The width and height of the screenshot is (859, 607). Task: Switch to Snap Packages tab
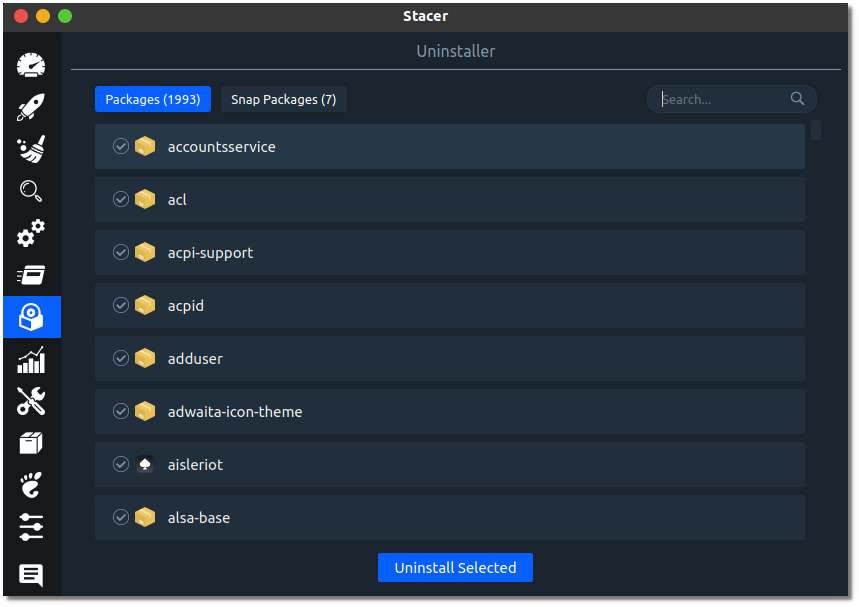tap(283, 100)
